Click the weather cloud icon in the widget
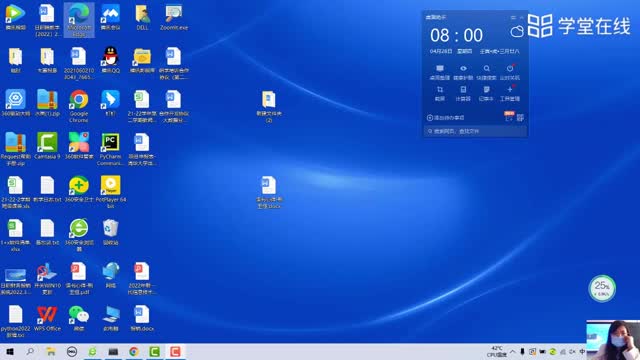640x360 pixels. click(x=517, y=32)
